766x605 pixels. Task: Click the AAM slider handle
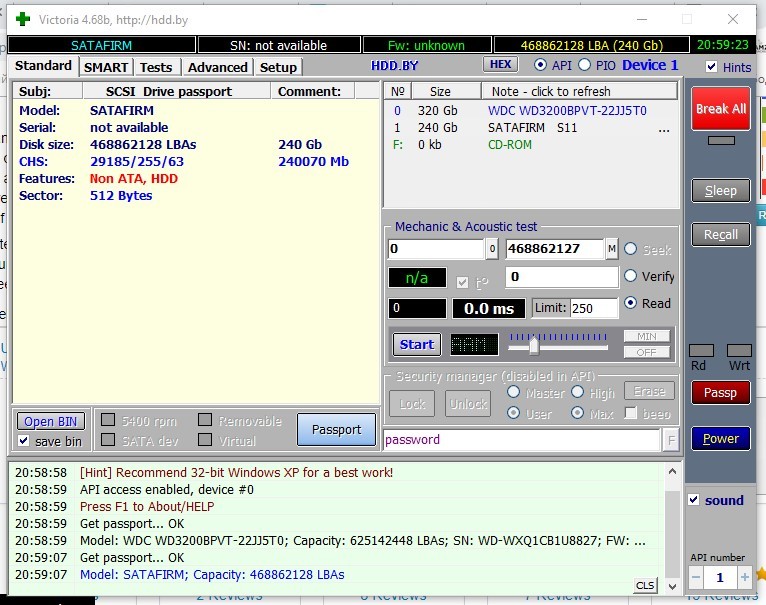(534, 346)
